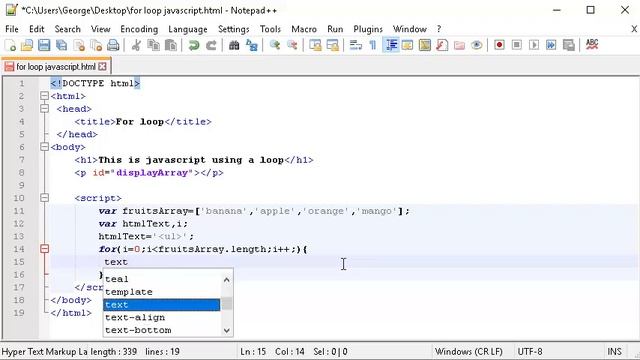Click Synchronize Horizontal Scrolling icon
This screenshot has width=640, height=360.
tap(333, 45)
